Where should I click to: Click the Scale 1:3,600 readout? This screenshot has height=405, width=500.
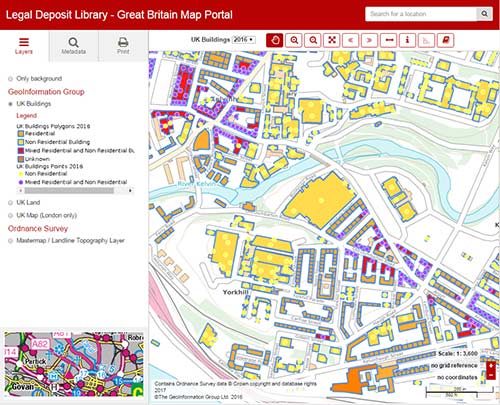click(x=458, y=354)
